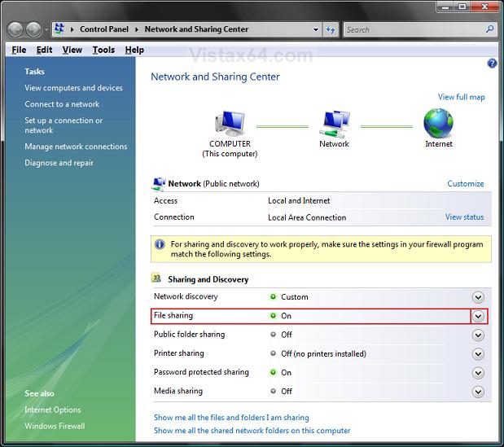The height and width of the screenshot is (447, 504).
Task: Click gray status dot for Printer sharing
Action: [x=273, y=353]
